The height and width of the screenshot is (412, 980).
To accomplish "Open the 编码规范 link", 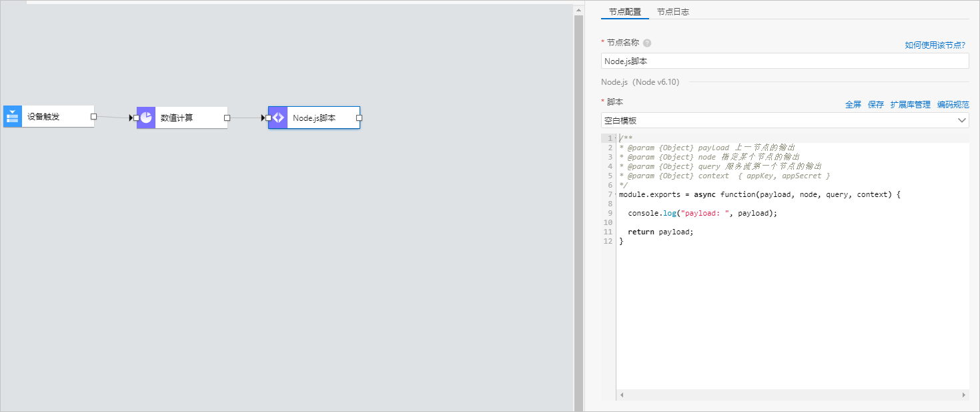I will [x=953, y=104].
